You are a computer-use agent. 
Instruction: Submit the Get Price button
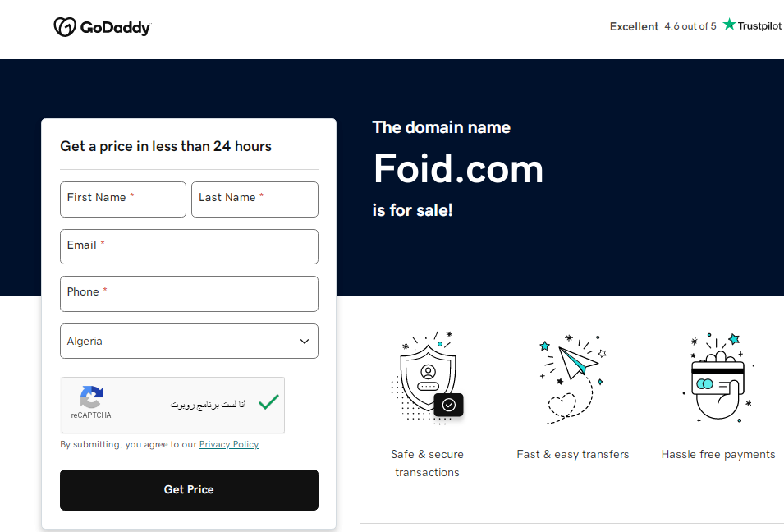click(189, 490)
